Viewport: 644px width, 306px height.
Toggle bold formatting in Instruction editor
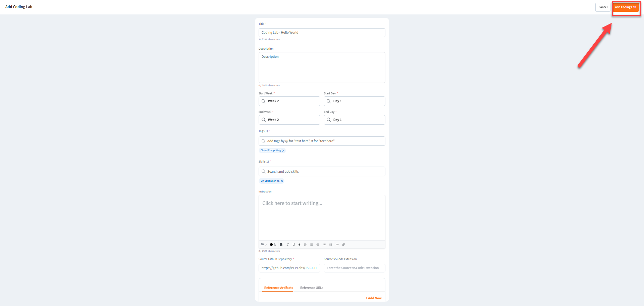pyautogui.click(x=281, y=245)
